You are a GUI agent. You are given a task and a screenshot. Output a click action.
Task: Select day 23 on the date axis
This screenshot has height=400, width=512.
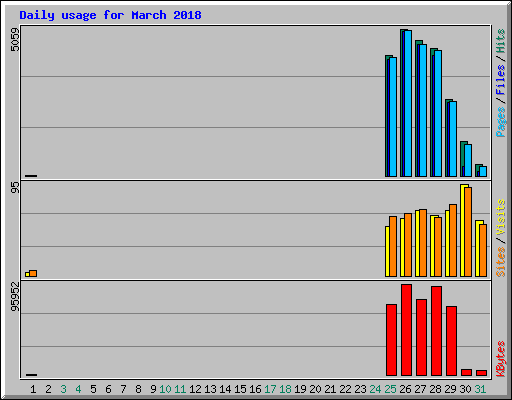[360, 389]
